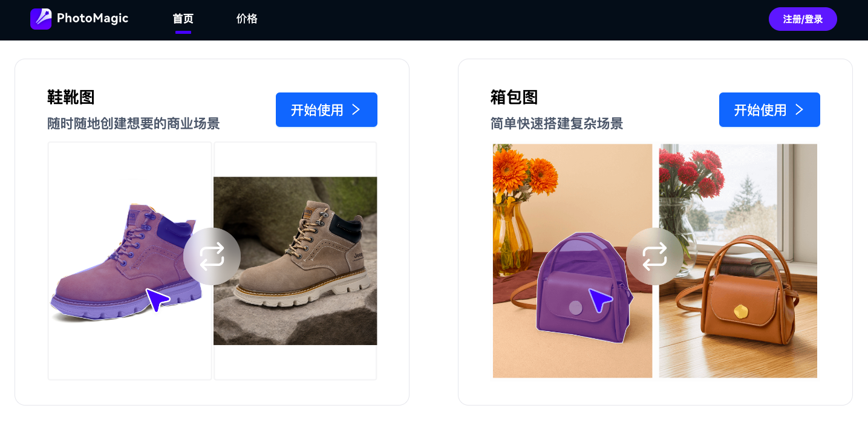Image resolution: width=868 pixels, height=443 pixels.
Task: Click the swap icon between bag images
Action: (x=654, y=256)
